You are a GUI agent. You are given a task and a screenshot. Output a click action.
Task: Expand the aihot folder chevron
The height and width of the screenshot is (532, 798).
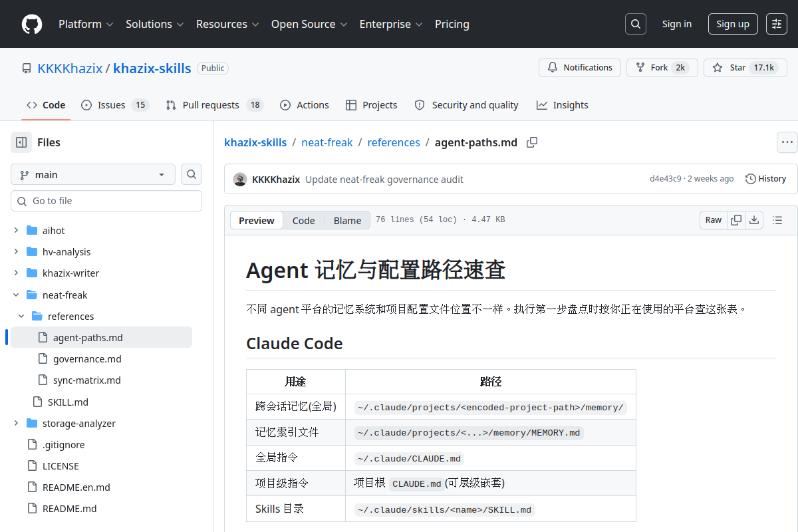pyautogui.click(x=16, y=231)
